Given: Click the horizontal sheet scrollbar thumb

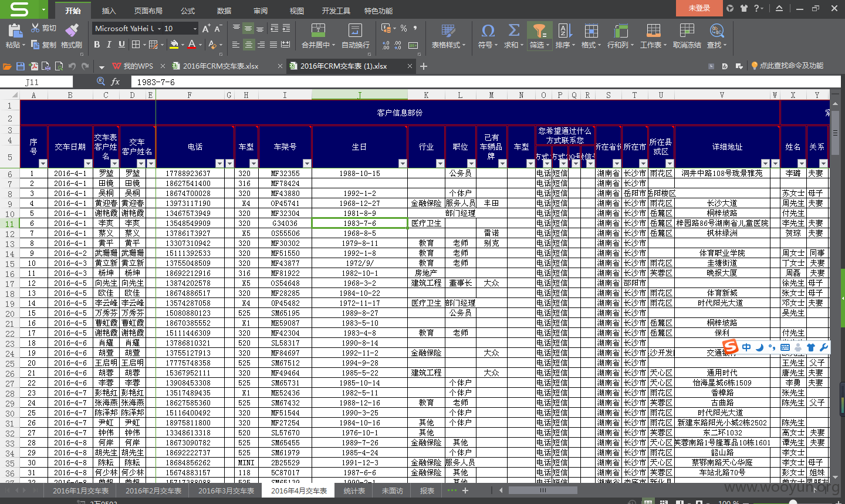Looking at the screenshot, I should coord(543,490).
